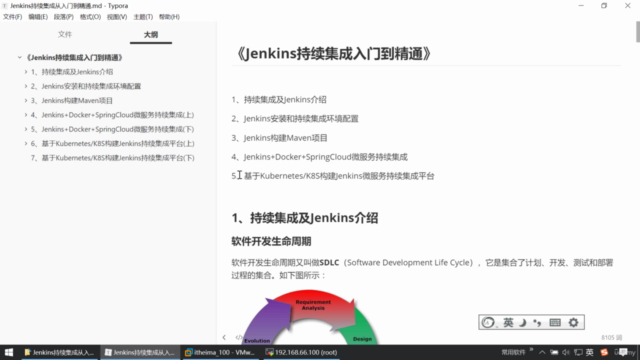Go to outline heading 4、Jenkins+Docker+SpringCloud微服务持续集成(上)
Image resolution: width=640 pixels, height=360 pixels.
point(112,115)
